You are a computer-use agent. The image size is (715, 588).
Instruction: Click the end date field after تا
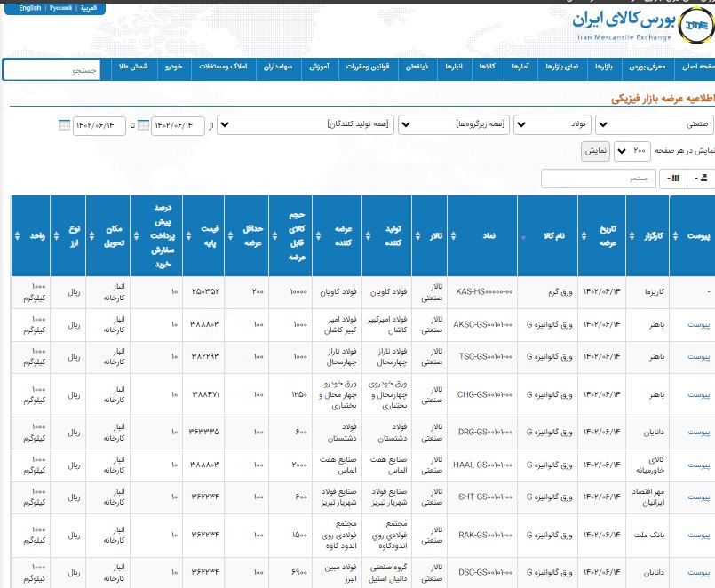(x=99, y=125)
